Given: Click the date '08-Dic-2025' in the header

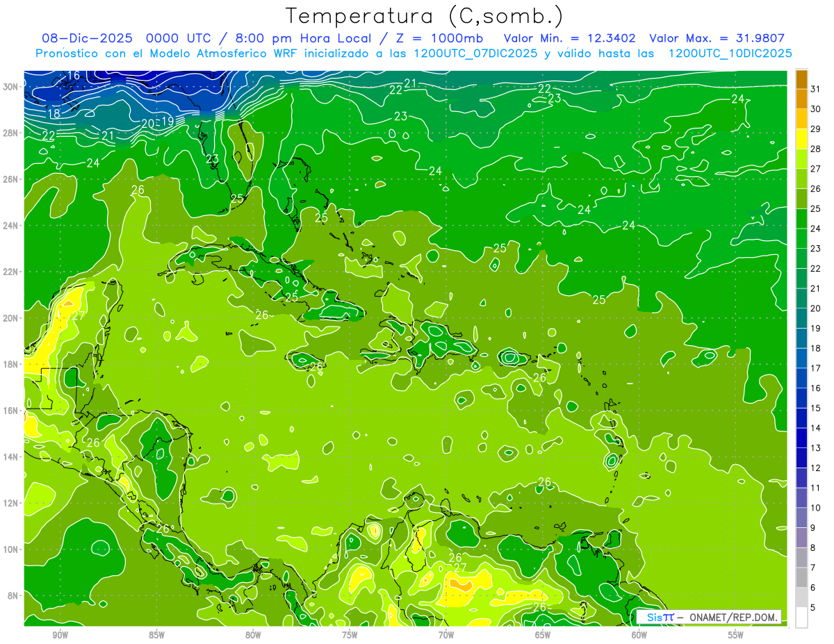Looking at the screenshot, I should pyautogui.click(x=88, y=38).
